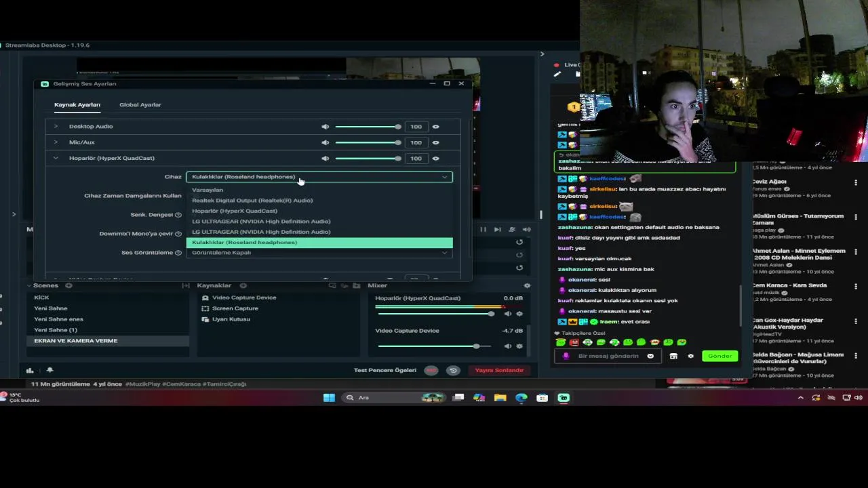Toggle Desktop Audio visibility eye
868x488 pixels.
click(435, 127)
